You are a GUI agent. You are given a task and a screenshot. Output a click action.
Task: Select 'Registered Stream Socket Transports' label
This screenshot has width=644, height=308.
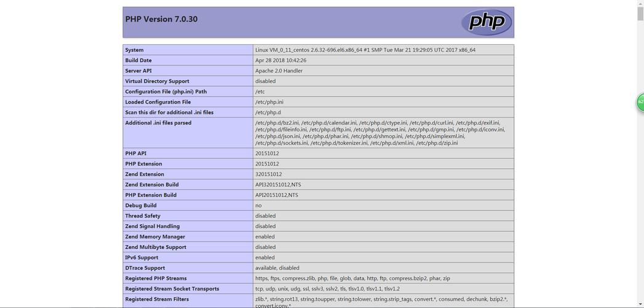click(x=172, y=289)
